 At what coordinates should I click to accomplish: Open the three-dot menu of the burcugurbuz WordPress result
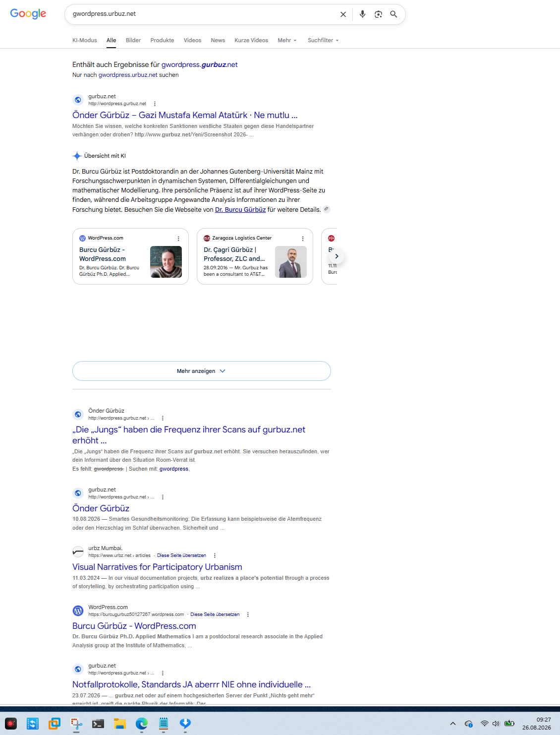click(x=248, y=614)
